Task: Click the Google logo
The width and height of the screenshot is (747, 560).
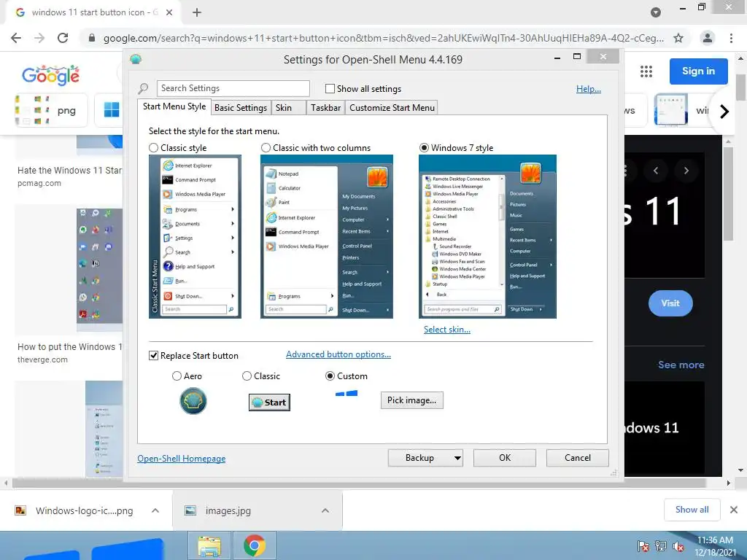Action: pos(50,75)
